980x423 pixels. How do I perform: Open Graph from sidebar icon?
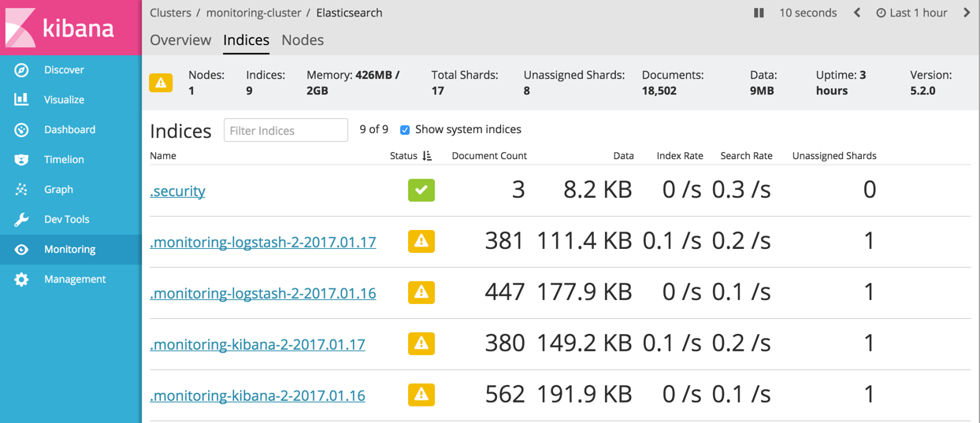(x=21, y=190)
